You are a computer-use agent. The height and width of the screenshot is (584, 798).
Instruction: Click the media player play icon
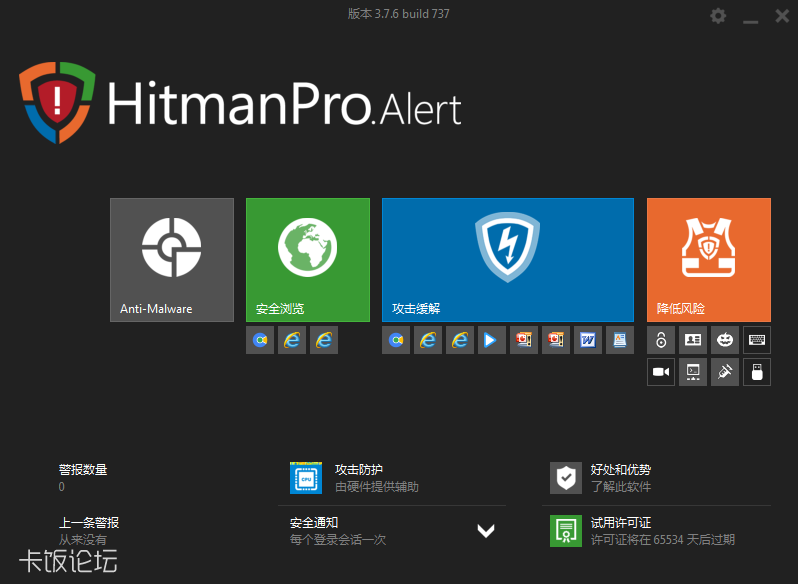point(492,340)
